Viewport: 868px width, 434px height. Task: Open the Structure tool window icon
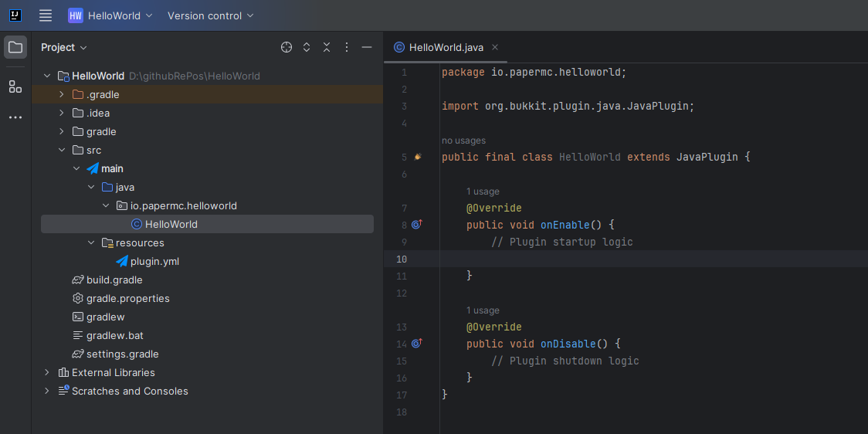pos(15,86)
